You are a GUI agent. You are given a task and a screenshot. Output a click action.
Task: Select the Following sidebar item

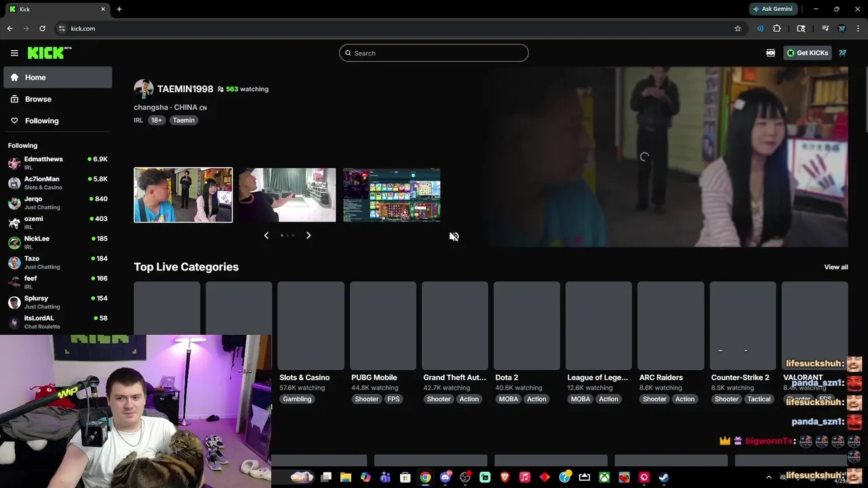point(58,121)
